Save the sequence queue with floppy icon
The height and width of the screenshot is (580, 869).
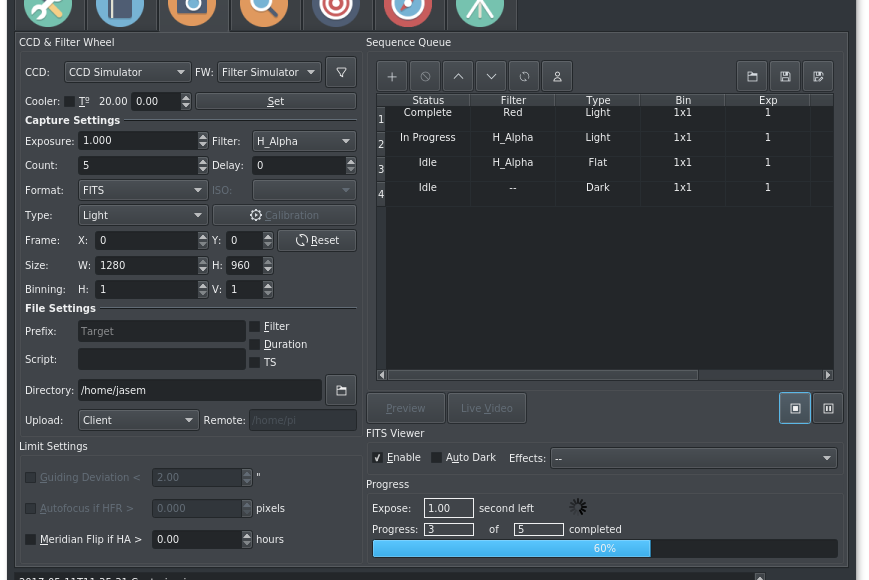click(x=785, y=76)
